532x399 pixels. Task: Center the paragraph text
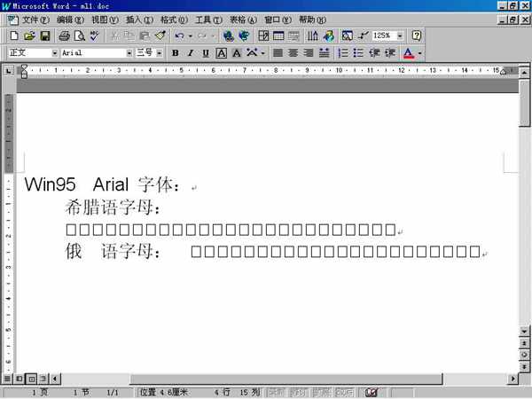293,53
